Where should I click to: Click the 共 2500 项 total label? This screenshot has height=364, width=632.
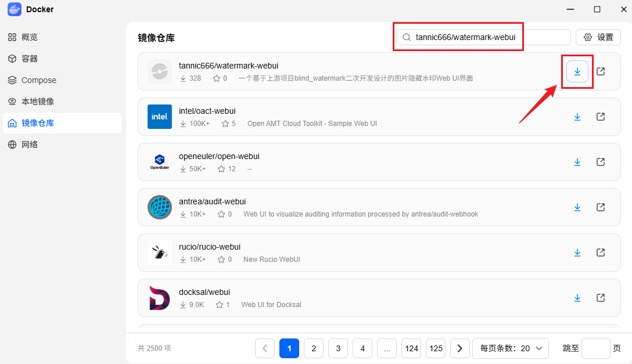coord(155,348)
